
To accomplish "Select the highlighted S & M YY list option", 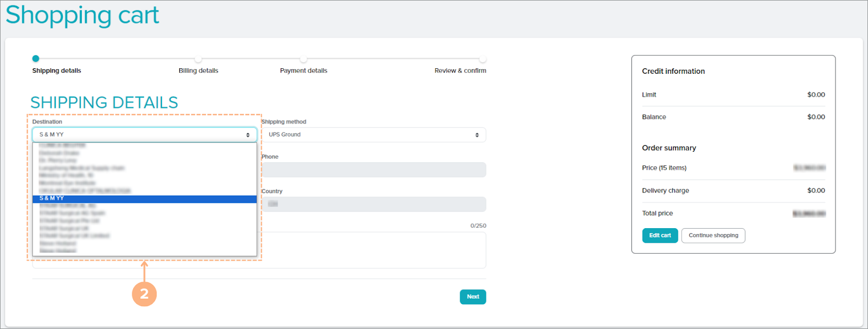I will (144, 199).
